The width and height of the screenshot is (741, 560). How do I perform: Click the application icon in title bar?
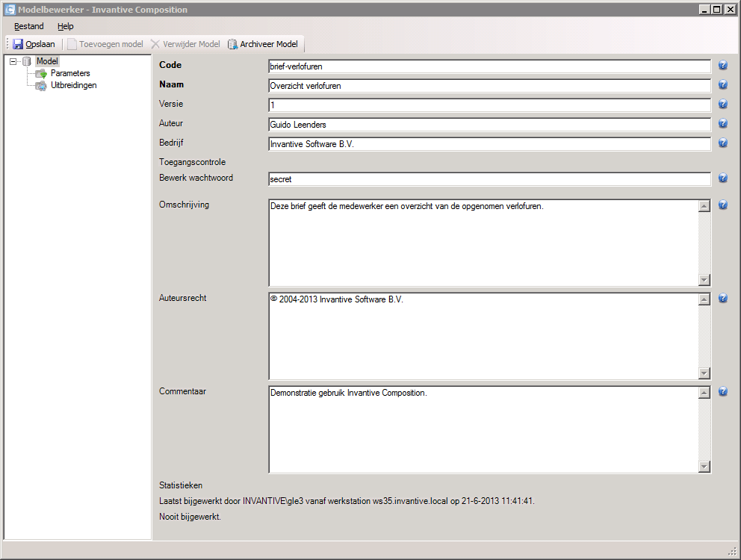10,10
